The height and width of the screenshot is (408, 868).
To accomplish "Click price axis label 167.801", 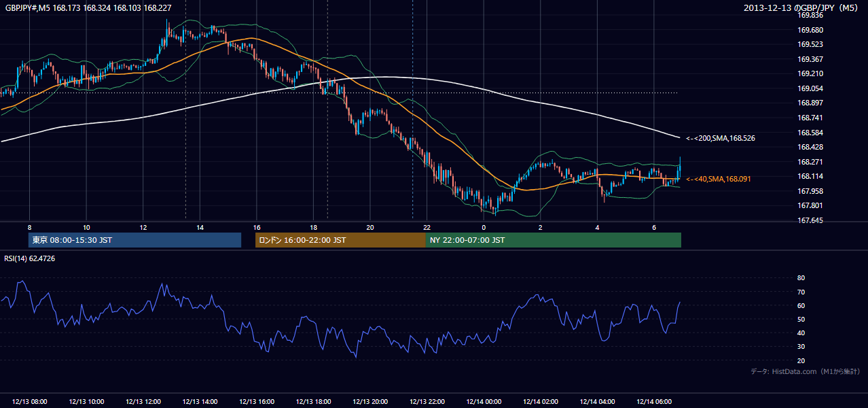I will pyautogui.click(x=810, y=205).
